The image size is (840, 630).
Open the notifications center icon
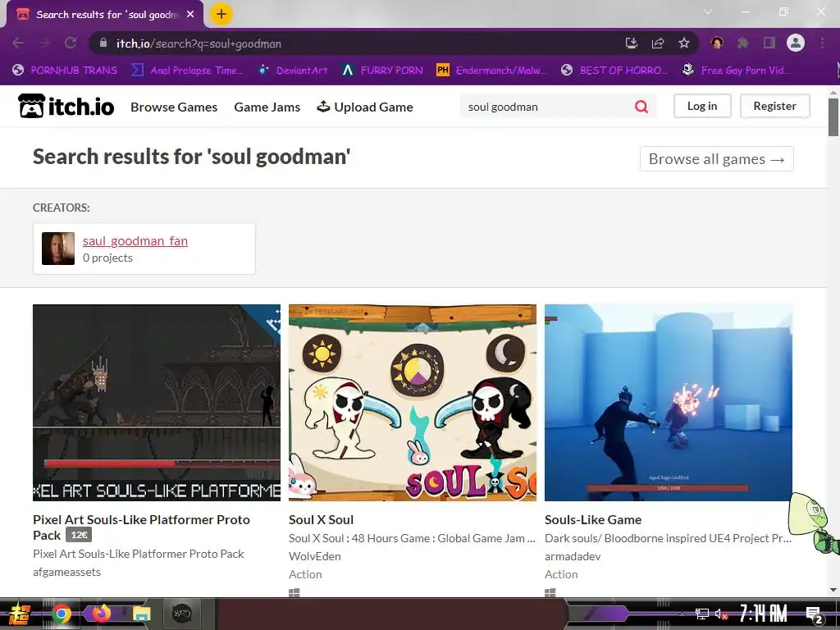pos(815,614)
